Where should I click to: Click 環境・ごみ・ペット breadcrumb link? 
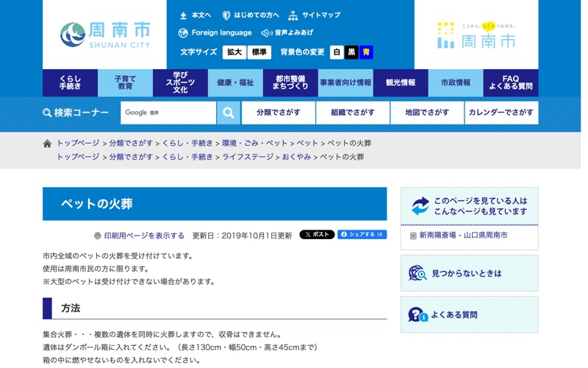tap(254, 144)
